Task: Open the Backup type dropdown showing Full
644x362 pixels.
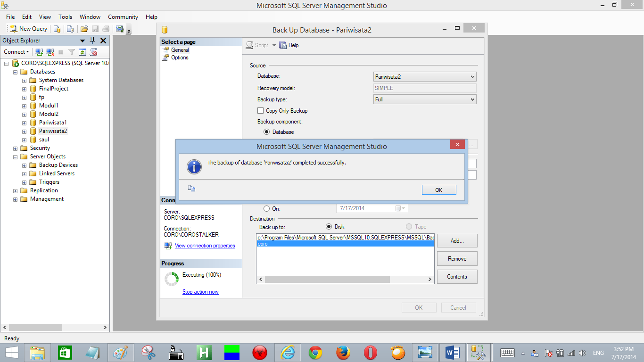Action: (425, 99)
